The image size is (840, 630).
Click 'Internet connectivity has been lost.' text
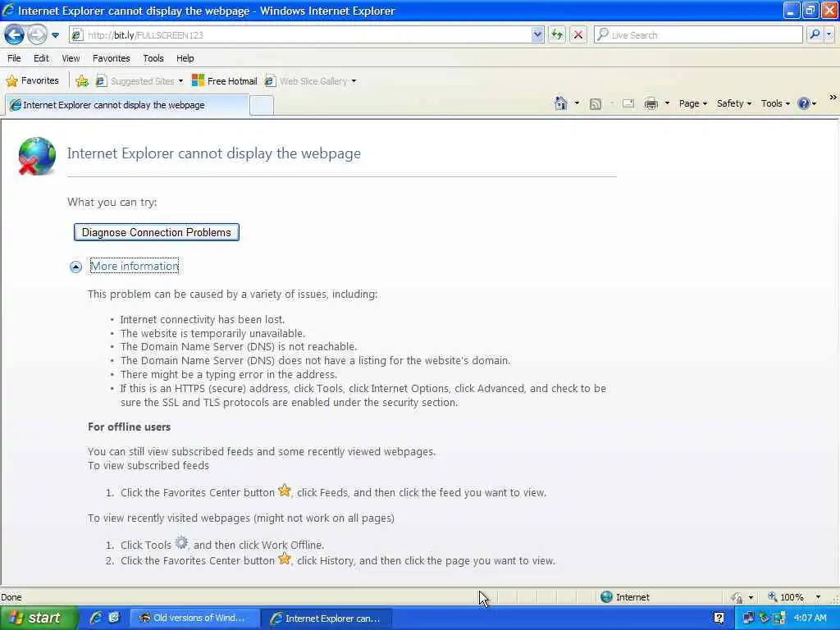pyautogui.click(x=203, y=320)
